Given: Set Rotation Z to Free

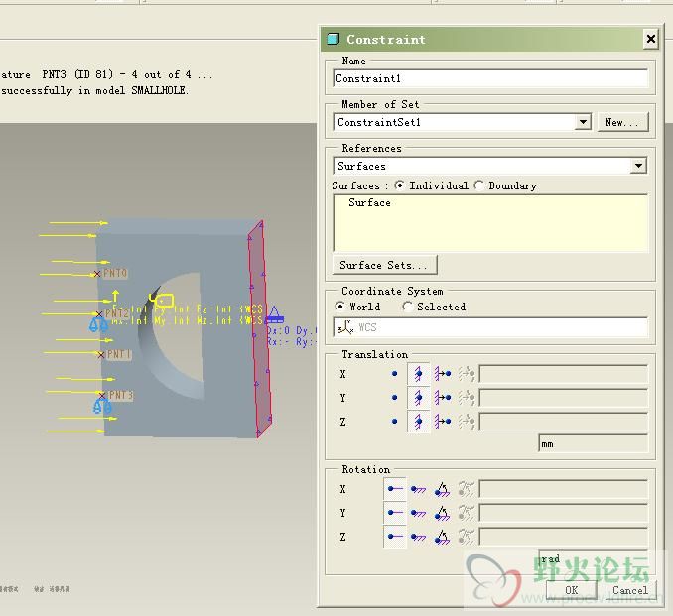Looking at the screenshot, I should click(x=395, y=537).
